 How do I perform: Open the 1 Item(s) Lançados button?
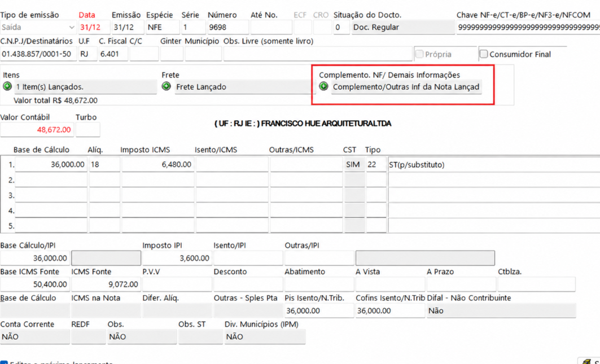[x=85, y=87]
